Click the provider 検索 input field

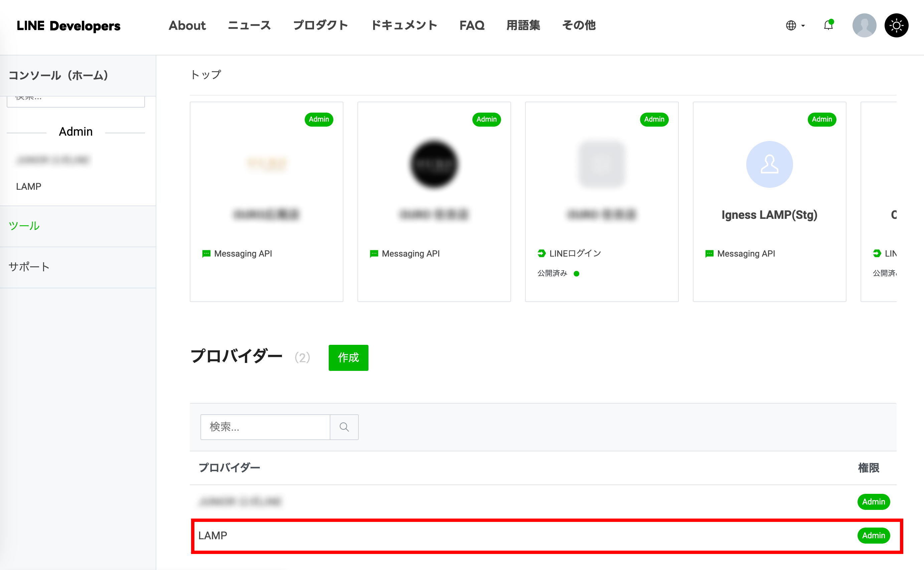click(x=265, y=427)
